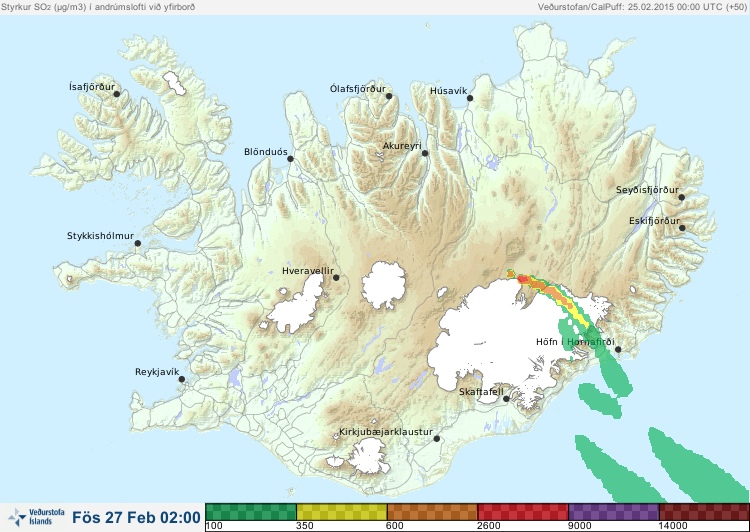Viewport: 750px width, 532px height.
Task: Select the Seyðisfjörður label
Action: point(647,190)
